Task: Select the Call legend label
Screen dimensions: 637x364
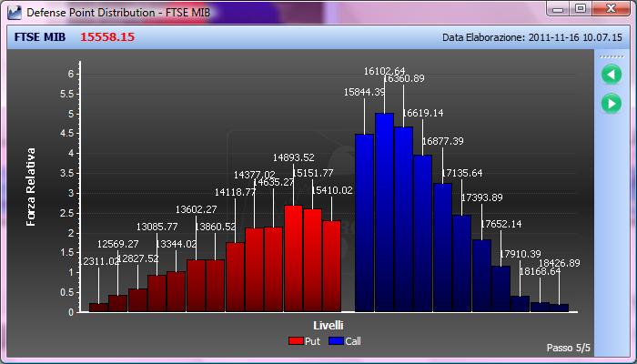Action: click(x=353, y=341)
